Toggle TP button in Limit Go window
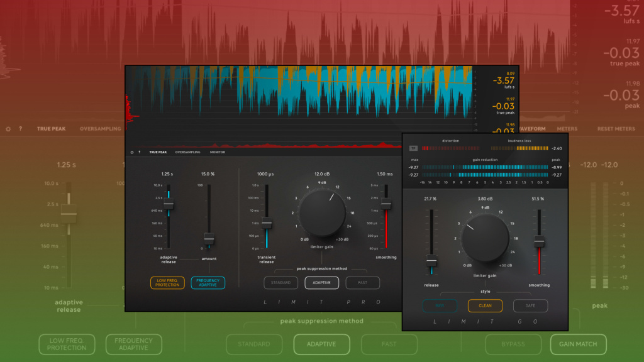Viewport: 644px width, 362px height. pyautogui.click(x=413, y=148)
